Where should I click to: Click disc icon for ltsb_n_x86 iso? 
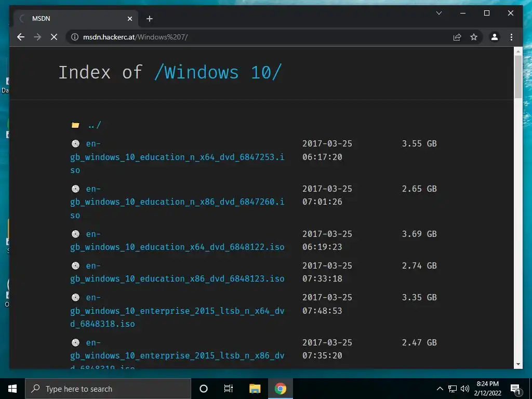coord(75,342)
